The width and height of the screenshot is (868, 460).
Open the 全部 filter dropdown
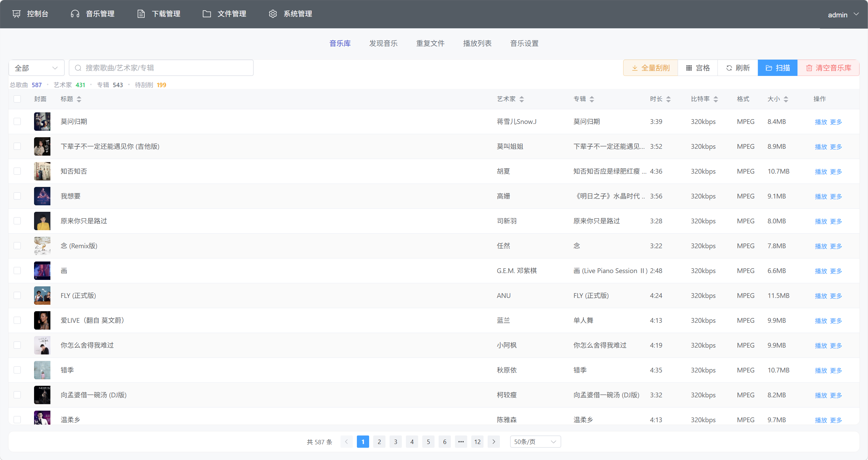coord(36,68)
